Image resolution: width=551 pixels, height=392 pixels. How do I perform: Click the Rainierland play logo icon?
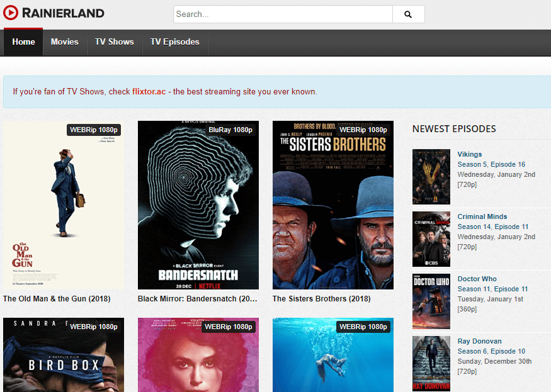11,13
